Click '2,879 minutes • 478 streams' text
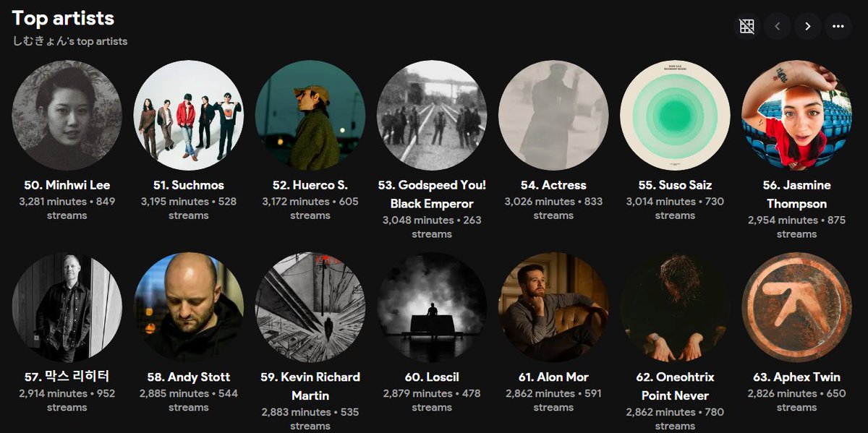 432,400
